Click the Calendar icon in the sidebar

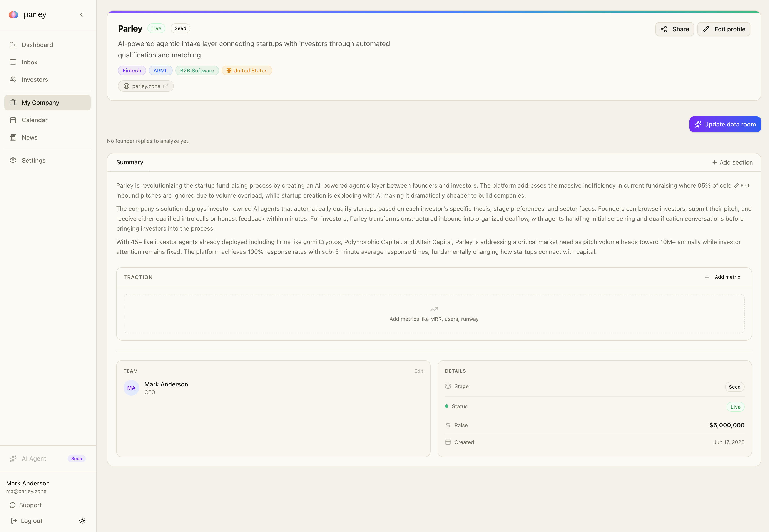(x=13, y=120)
